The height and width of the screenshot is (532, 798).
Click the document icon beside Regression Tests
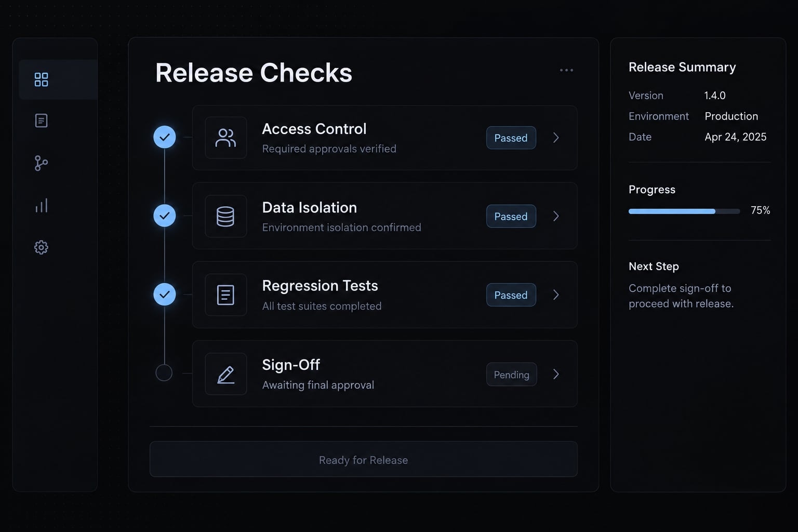point(225,295)
